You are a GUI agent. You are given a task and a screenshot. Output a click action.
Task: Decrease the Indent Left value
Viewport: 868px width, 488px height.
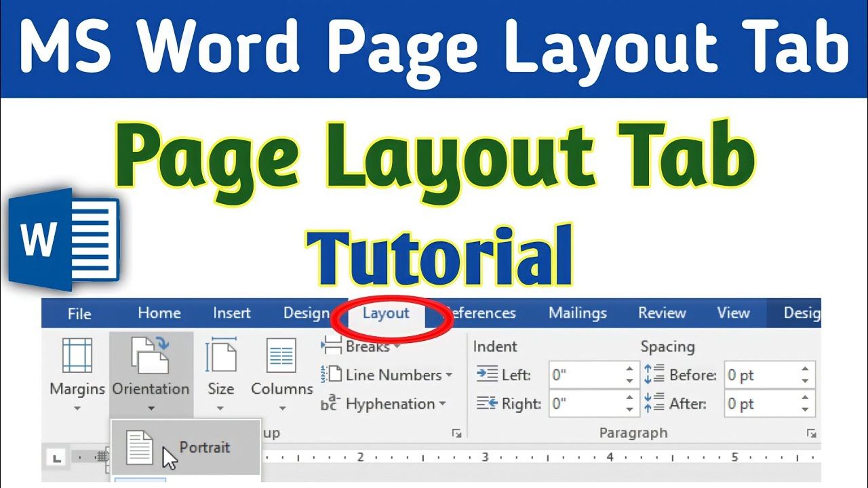pyautogui.click(x=630, y=382)
